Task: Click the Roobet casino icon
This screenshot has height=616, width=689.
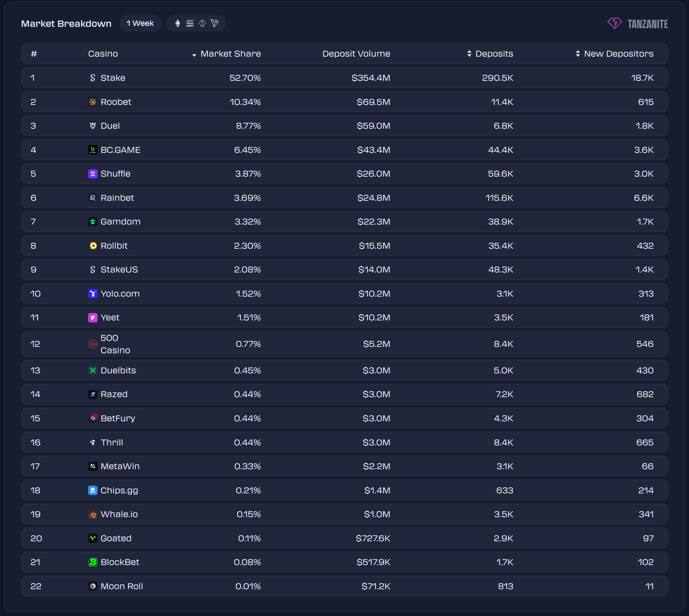Action: pos(93,102)
